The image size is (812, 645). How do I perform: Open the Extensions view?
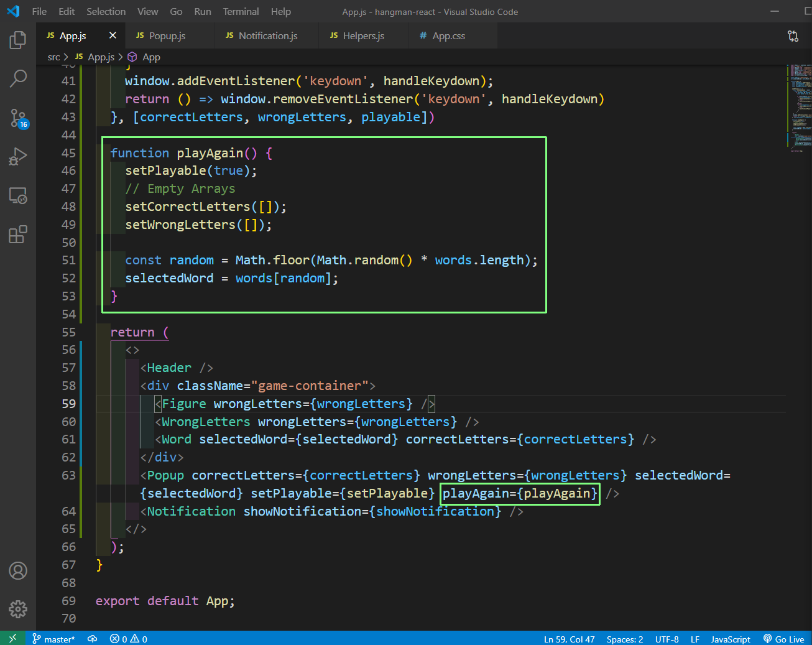(x=18, y=234)
